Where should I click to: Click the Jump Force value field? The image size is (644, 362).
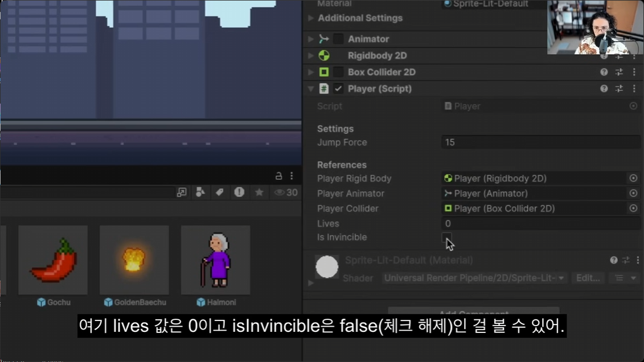pyautogui.click(x=541, y=142)
